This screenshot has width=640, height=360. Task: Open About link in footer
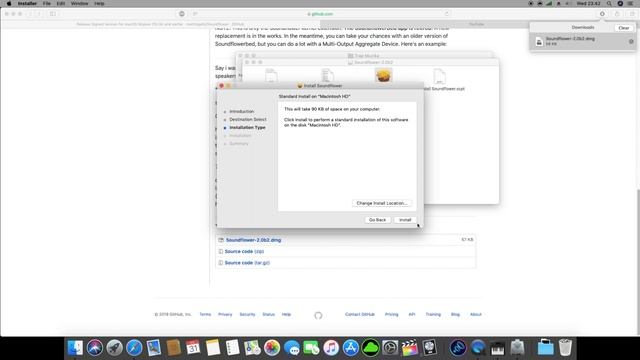[476, 314]
